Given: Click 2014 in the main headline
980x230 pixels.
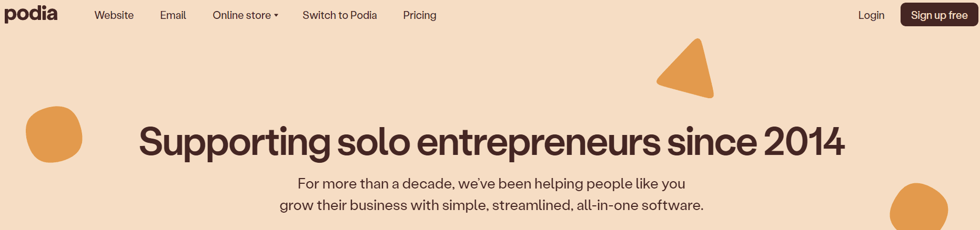Looking at the screenshot, I should (x=804, y=141).
